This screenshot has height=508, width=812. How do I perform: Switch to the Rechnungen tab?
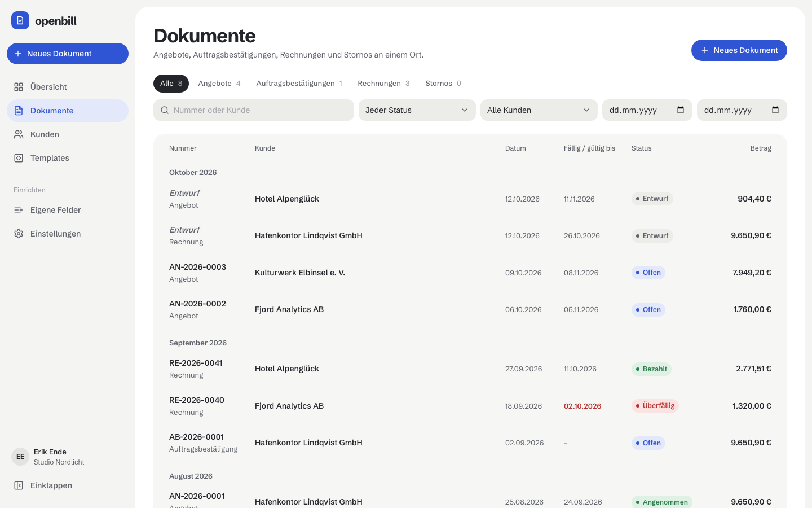(x=384, y=83)
